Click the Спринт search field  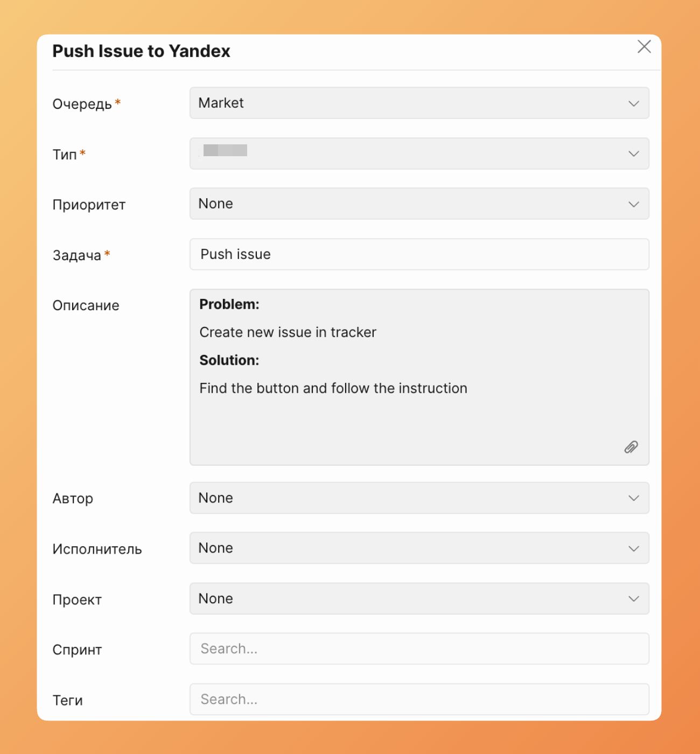419,649
